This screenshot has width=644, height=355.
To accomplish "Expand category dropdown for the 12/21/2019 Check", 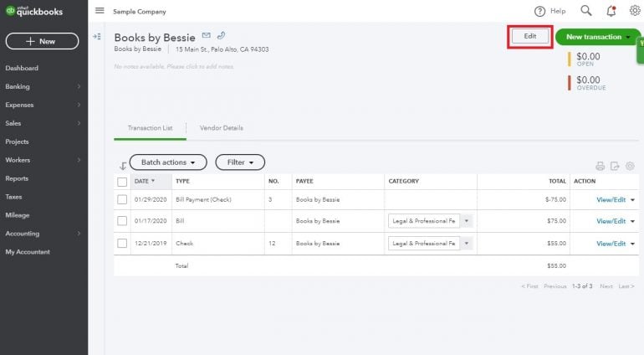I will (466, 244).
